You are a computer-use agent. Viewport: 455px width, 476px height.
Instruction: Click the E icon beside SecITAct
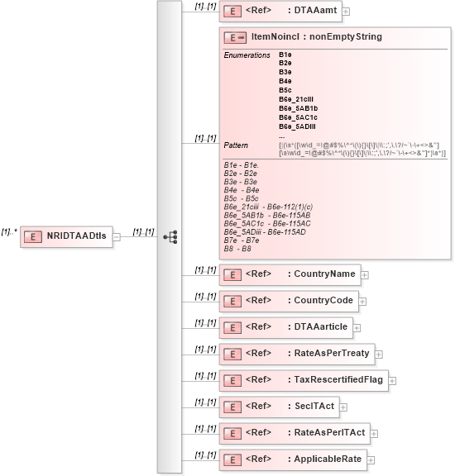pyautogui.click(x=232, y=407)
